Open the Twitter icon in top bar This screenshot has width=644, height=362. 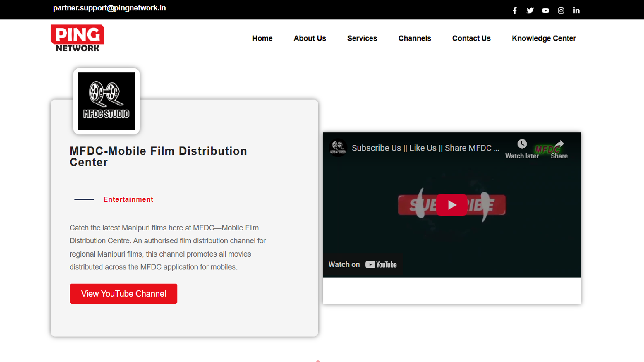point(530,11)
